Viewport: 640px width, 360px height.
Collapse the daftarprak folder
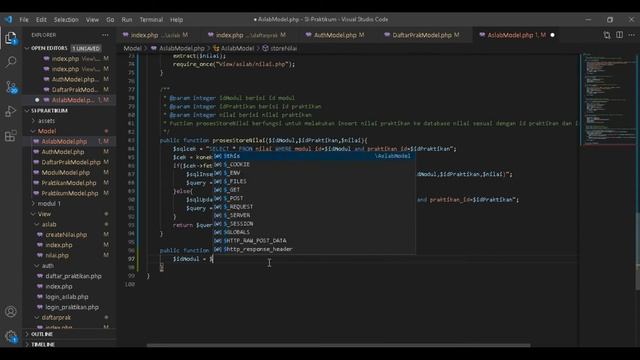tap(56, 317)
